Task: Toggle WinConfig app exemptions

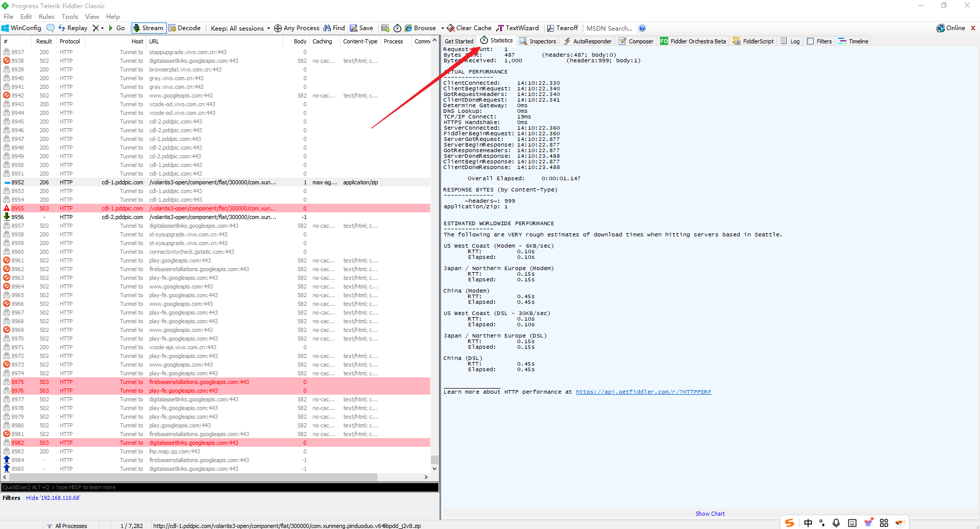Action: coord(20,28)
